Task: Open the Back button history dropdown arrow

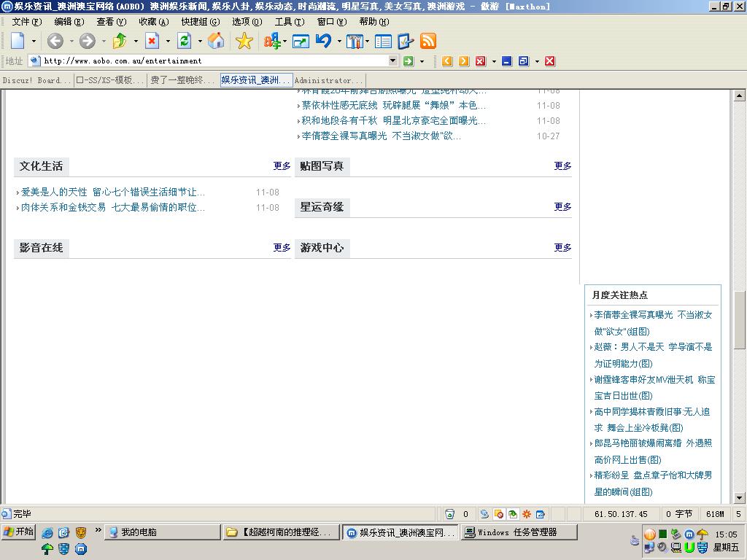Action: [71, 42]
